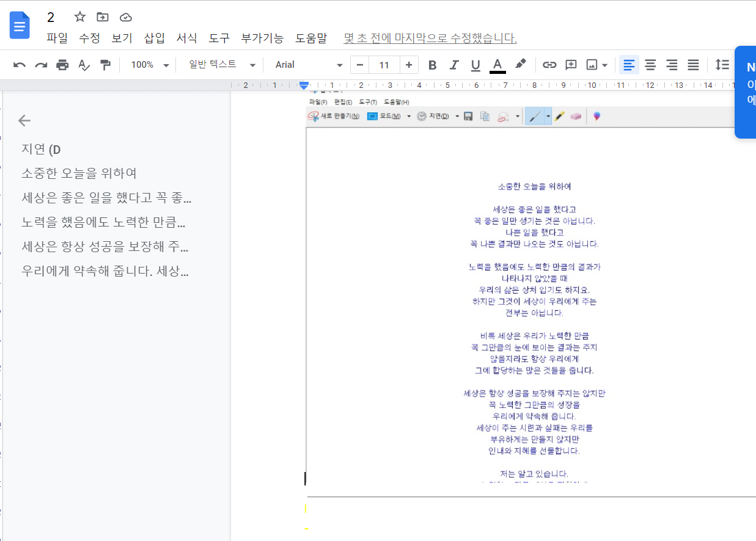Check the cloud save status icon

click(x=125, y=17)
